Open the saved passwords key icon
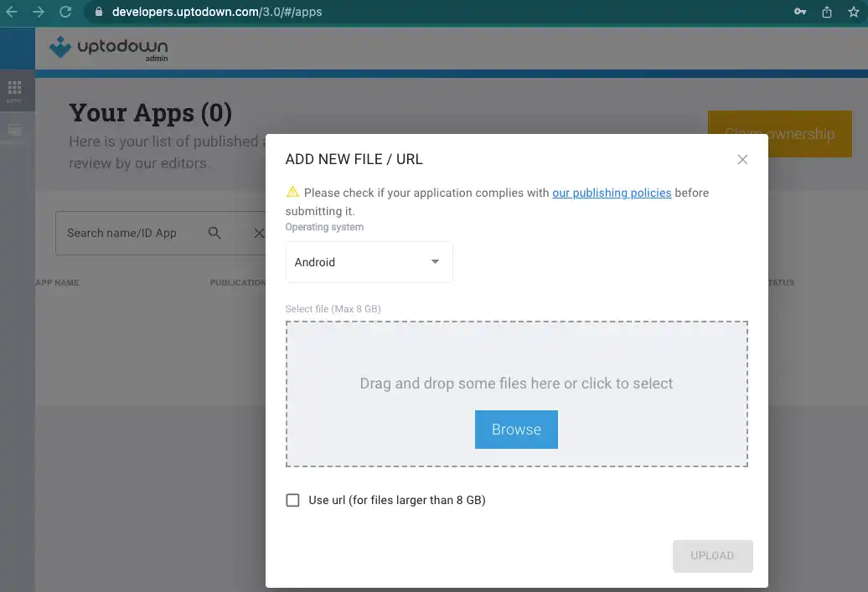 point(800,12)
